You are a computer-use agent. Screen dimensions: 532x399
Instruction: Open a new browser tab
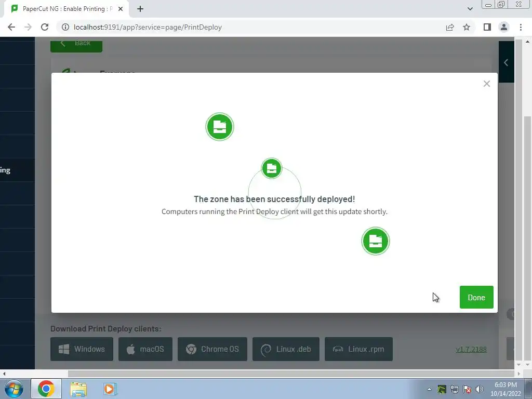pyautogui.click(x=140, y=9)
